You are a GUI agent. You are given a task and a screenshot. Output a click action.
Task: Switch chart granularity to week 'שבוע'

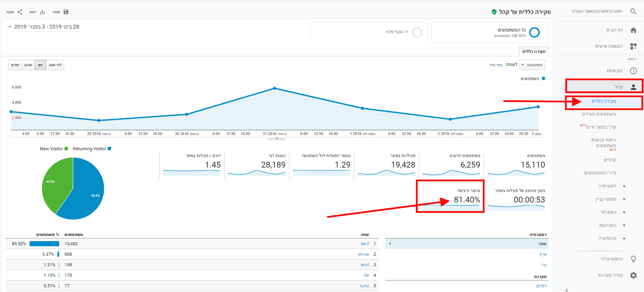pos(29,65)
